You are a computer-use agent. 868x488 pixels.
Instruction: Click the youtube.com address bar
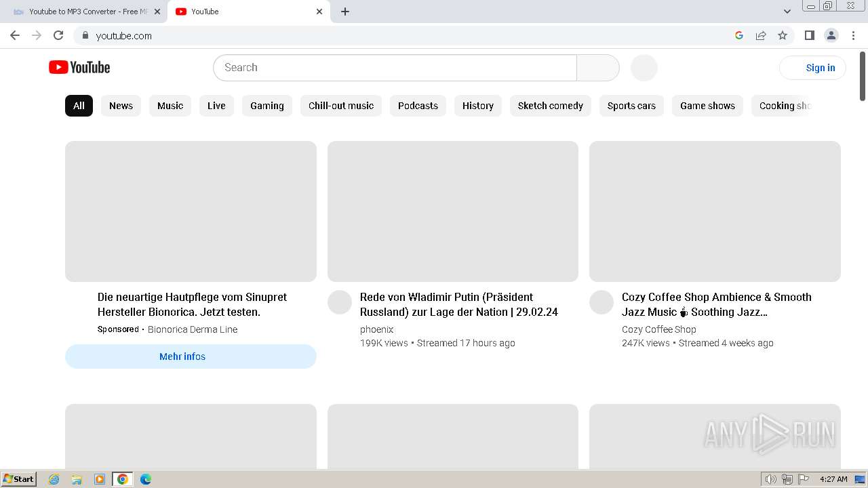click(x=407, y=35)
